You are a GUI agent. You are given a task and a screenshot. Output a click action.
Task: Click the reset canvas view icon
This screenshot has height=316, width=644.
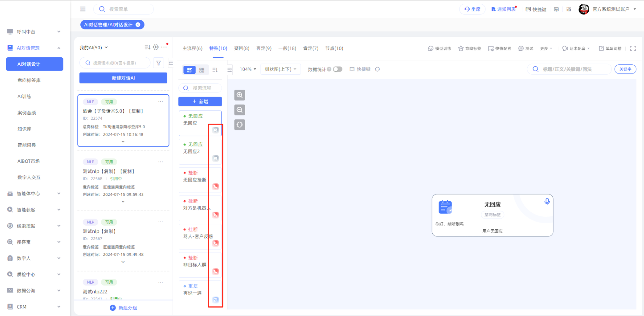pyautogui.click(x=240, y=125)
